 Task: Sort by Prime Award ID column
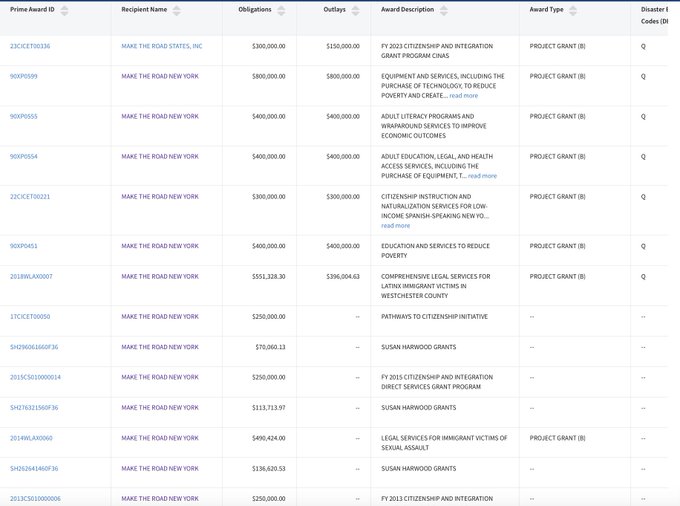[64, 11]
